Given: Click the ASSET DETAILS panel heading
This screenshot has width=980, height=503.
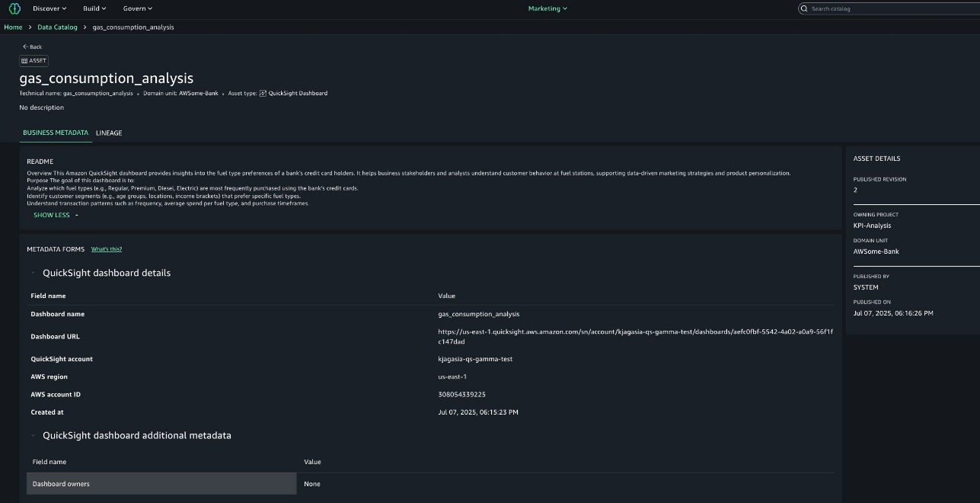Looking at the screenshot, I should pos(876,159).
